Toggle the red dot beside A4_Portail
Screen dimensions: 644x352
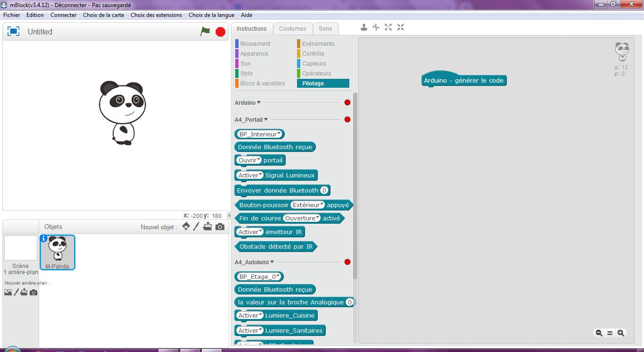(347, 119)
